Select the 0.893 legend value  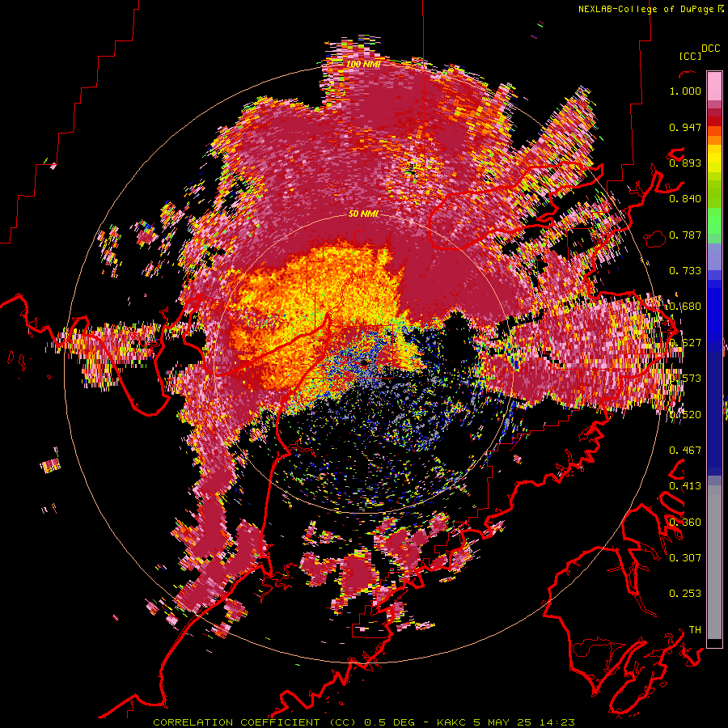[x=685, y=163]
